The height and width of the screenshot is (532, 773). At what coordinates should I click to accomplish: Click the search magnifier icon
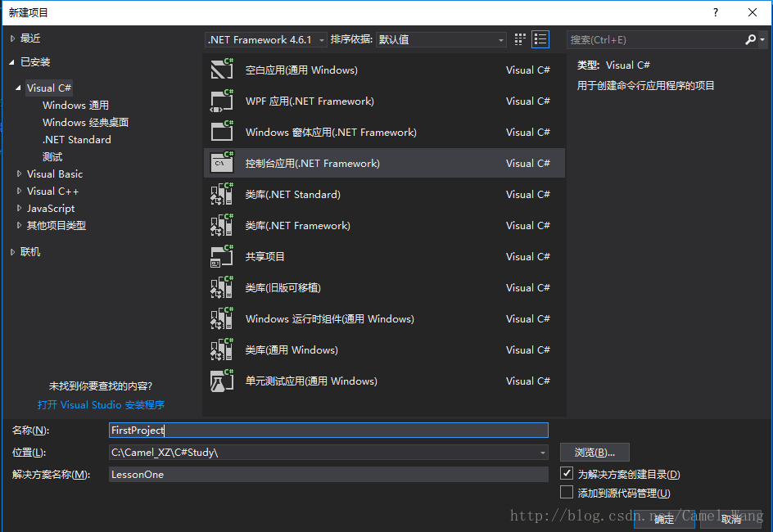tap(750, 39)
